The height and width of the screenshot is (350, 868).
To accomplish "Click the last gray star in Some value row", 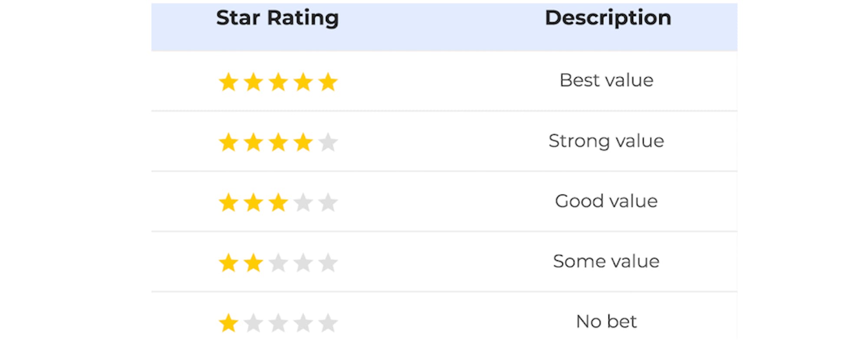I will pyautogui.click(x=328, y=263).
